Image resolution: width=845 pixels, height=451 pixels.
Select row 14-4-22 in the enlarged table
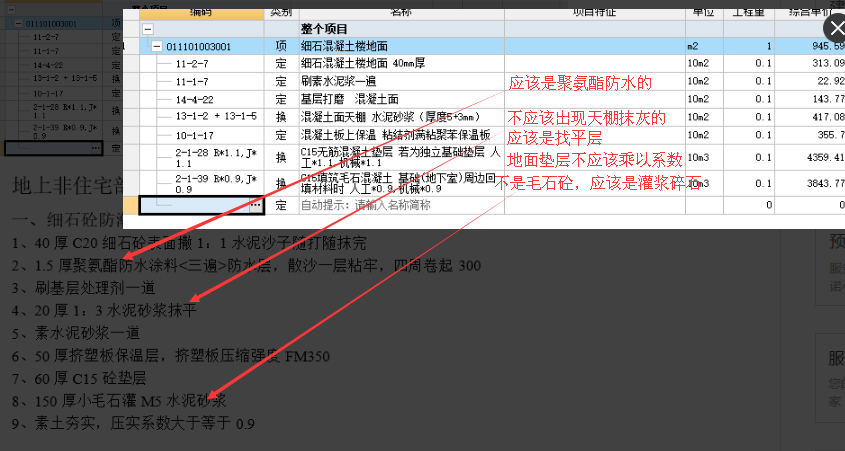point(202,100)
